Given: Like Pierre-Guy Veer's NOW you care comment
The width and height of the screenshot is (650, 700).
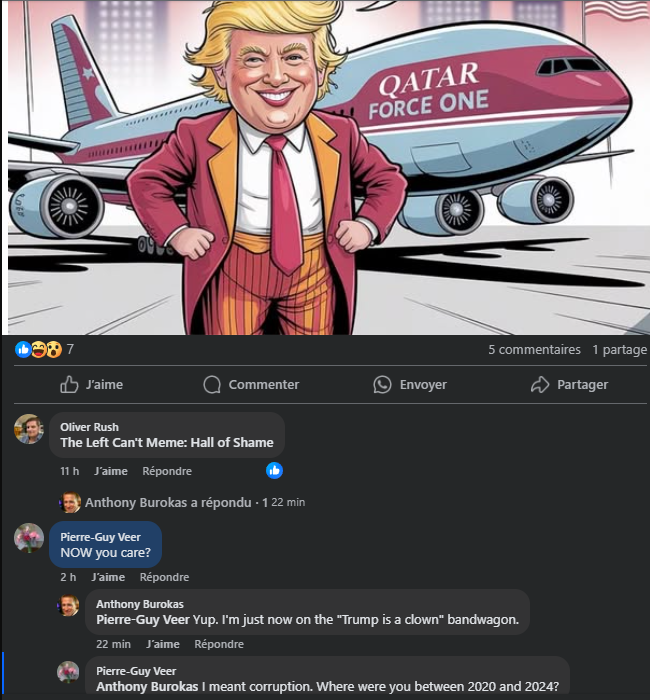Looking at the screenshot, I should (108, 577).
